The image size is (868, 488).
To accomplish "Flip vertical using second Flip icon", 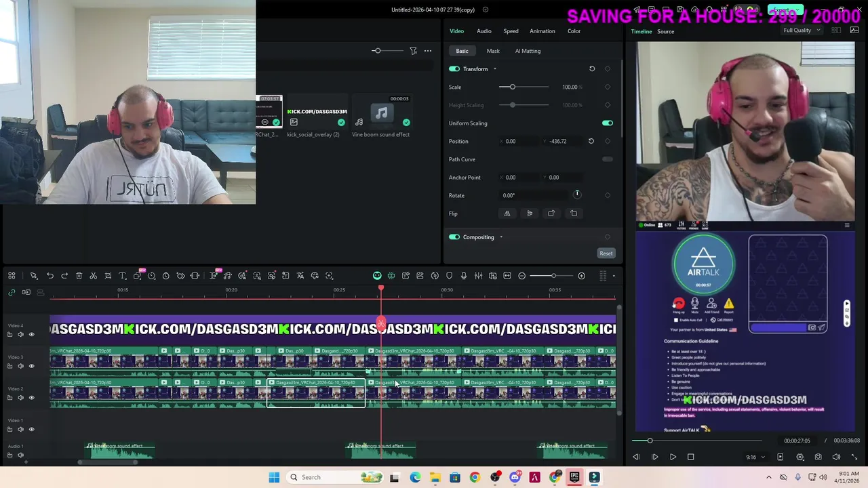I will [530, 213].
